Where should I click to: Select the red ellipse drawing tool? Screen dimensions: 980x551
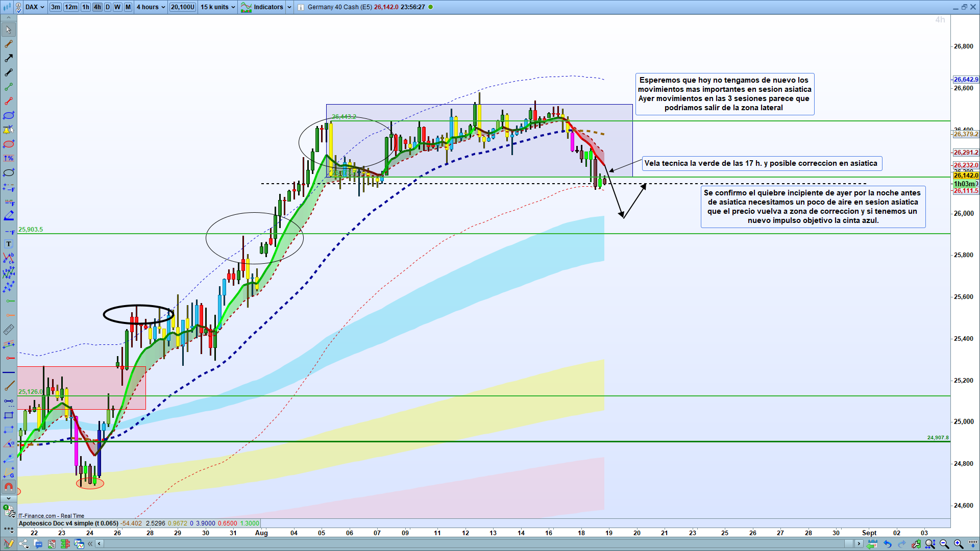(9, 144)
